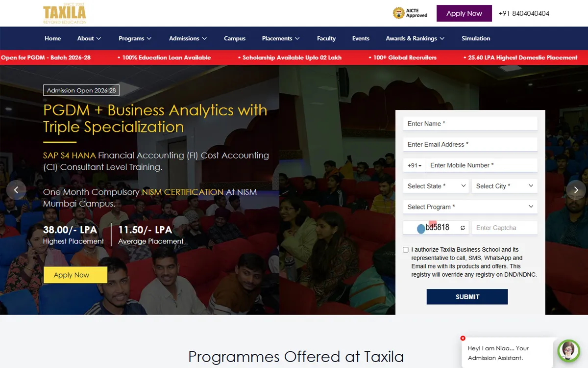Open the +91 country code selector

pos(415,165)
